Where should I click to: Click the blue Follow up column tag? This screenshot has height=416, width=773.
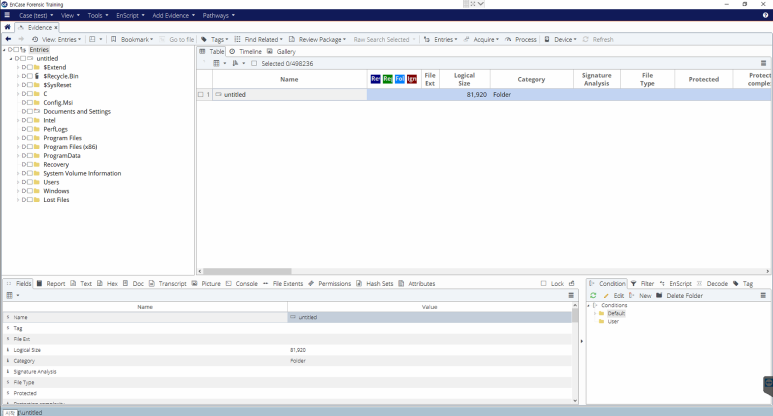[400, 79]
